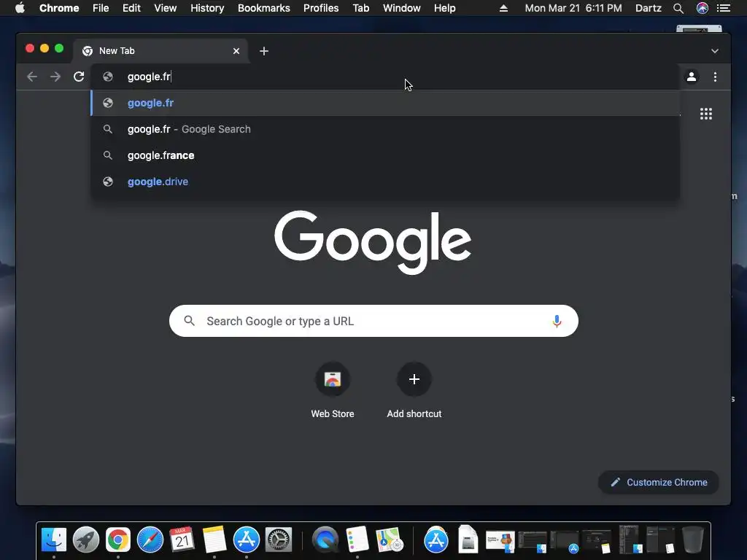The height and width of the screenshot is (560, 747).
Task: Click the Customize Chrome button
Action: click(x=659, y=483)
